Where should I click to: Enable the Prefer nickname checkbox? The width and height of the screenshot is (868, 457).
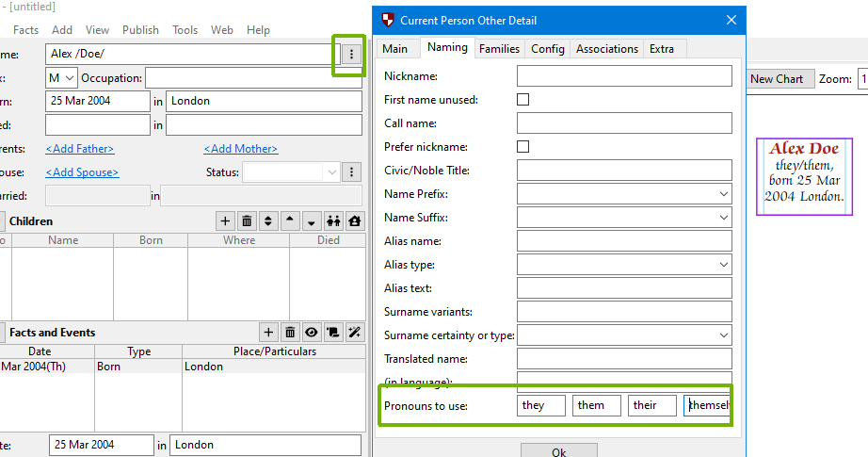tap(523, 147)
